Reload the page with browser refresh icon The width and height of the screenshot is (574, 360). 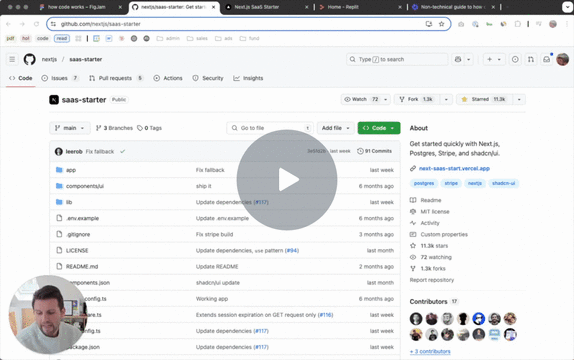pyautogui.click(x=36, y=24)
